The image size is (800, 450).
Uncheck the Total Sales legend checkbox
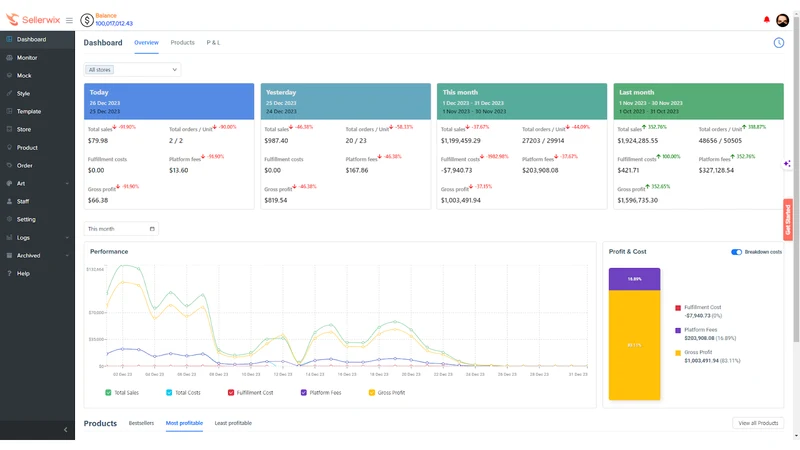[108, 392]
